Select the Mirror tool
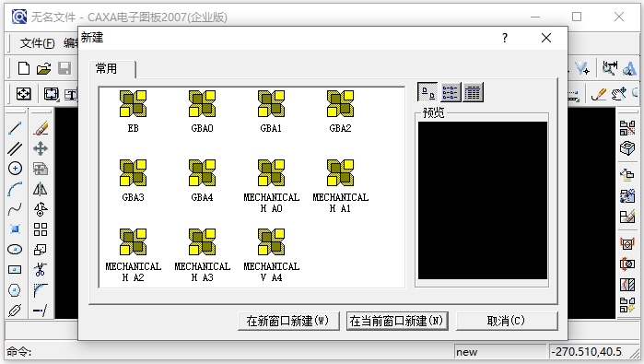This screenshot has width=644, height=364. pos(41,189)
